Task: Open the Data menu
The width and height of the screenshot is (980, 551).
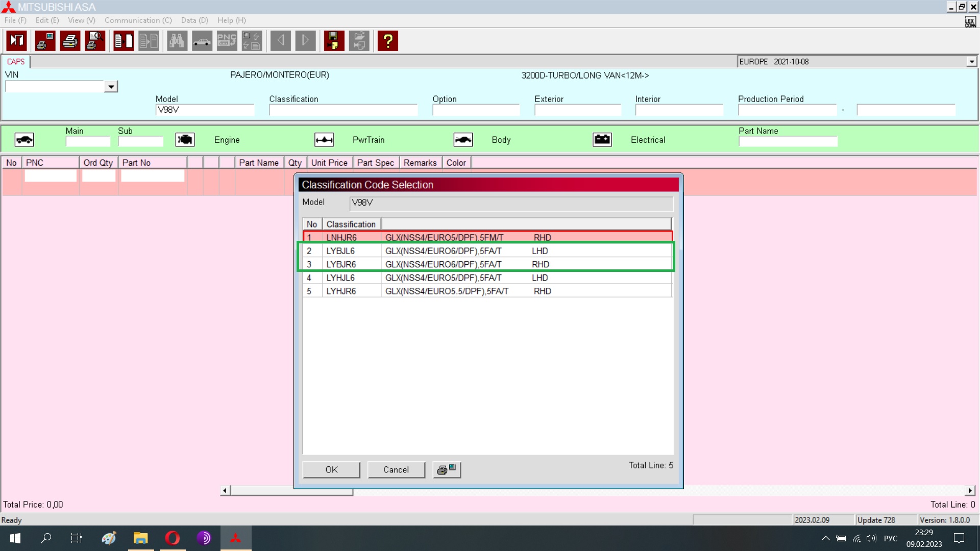Action: pos(194,20)
